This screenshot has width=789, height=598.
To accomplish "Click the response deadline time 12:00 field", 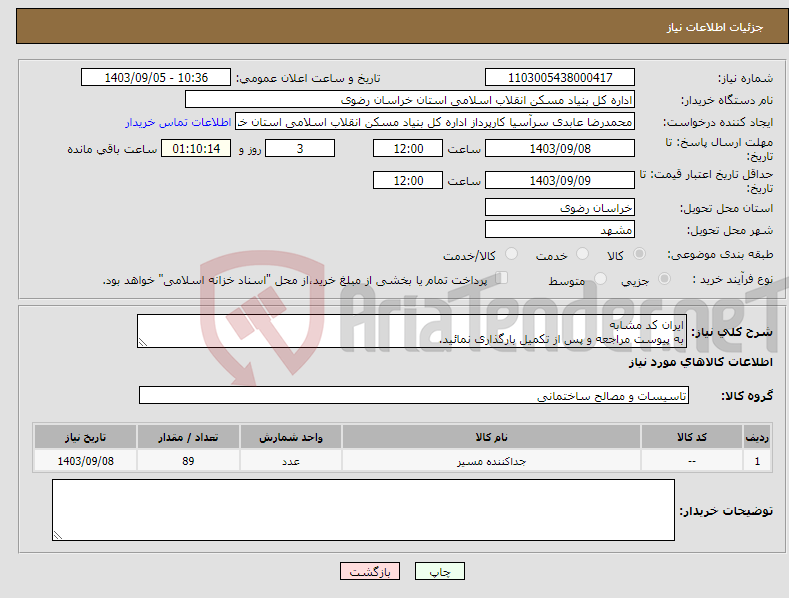I will coord(408,148).
